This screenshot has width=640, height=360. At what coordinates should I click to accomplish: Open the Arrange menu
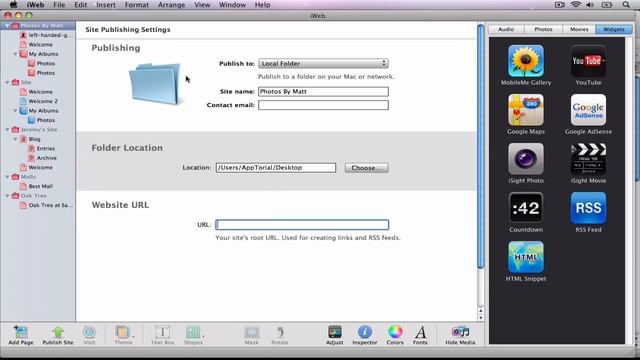pos(171,5)
